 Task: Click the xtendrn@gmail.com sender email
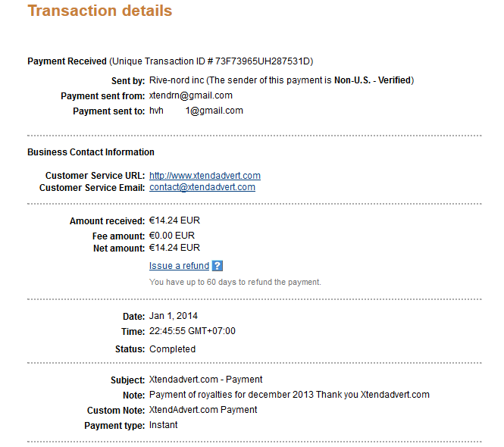point(190,95)
